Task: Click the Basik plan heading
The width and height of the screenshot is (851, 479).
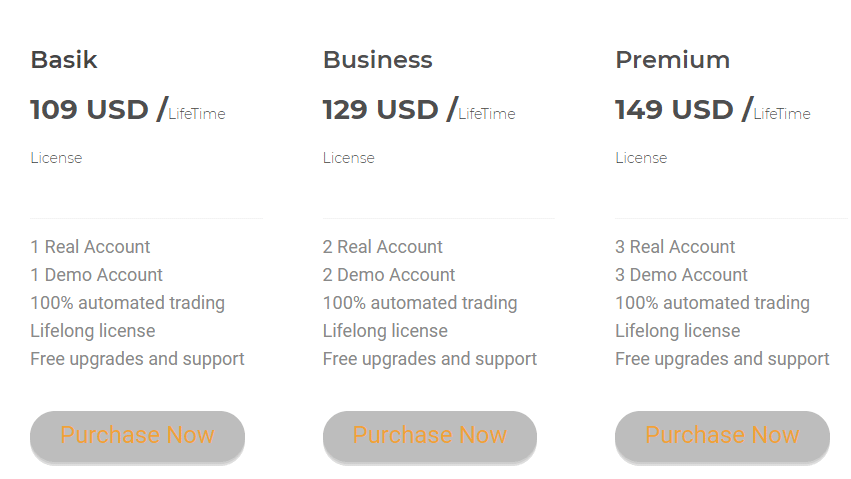Action: tap(64, 60)
